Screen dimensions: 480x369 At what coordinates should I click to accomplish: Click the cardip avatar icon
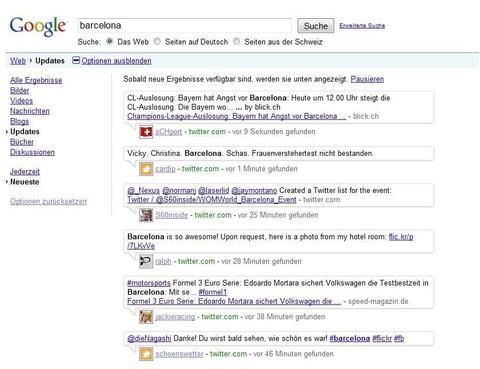(x=146, y=169)
